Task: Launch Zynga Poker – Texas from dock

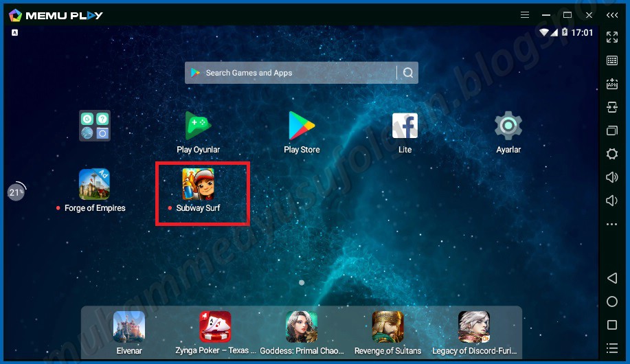Action: [x=215, y=327]
